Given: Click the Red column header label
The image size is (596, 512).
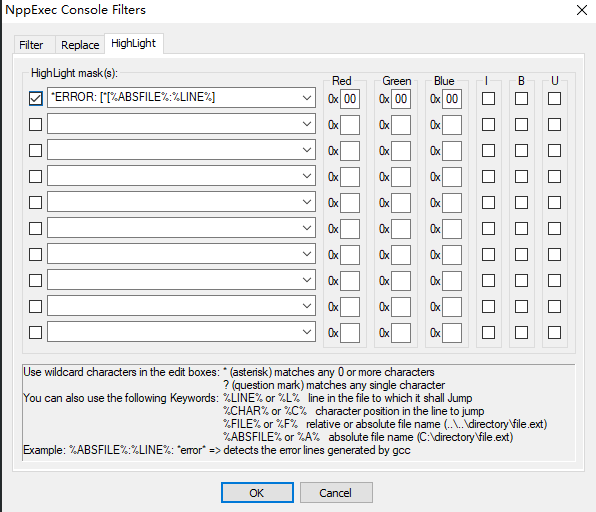Looking at the screenshot, I should [342, 81].
